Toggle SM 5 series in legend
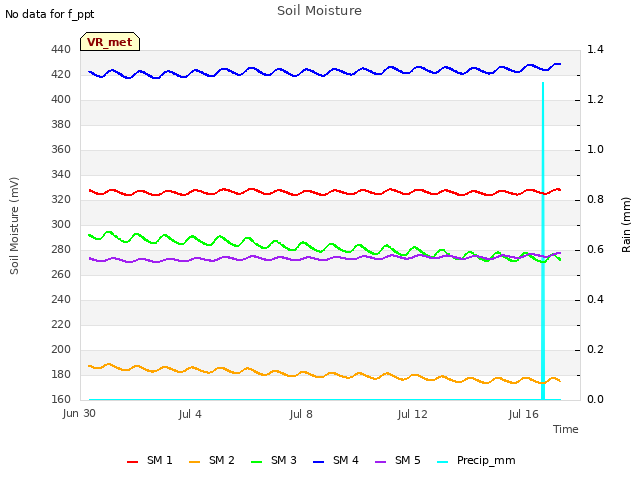The width and height of the screenshot is (640, 480). pos(398,461)
